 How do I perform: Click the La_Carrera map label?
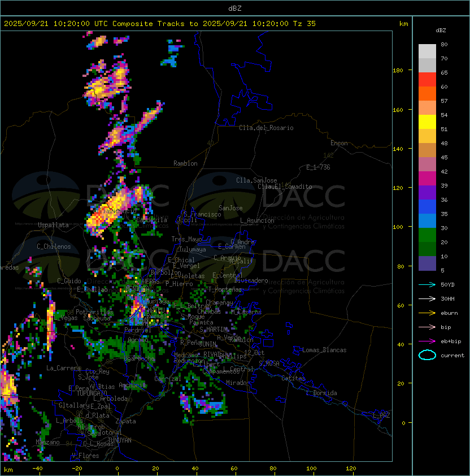tap(63, 368)
